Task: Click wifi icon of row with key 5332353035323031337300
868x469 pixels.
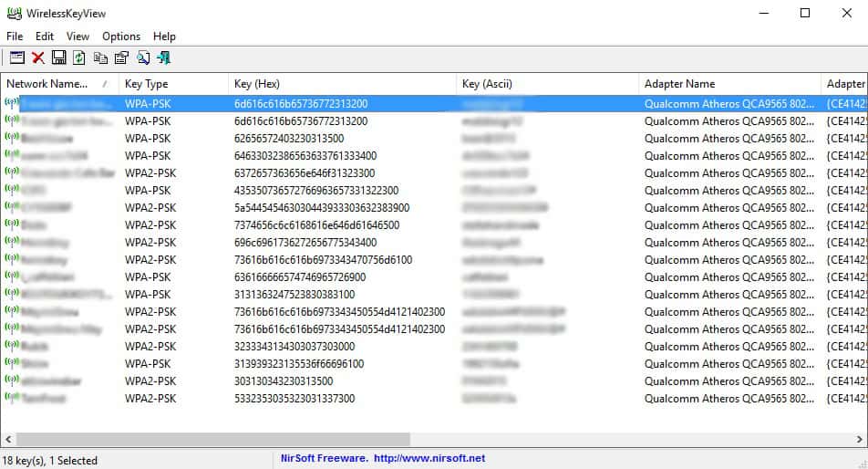Action: pos(12,397)
